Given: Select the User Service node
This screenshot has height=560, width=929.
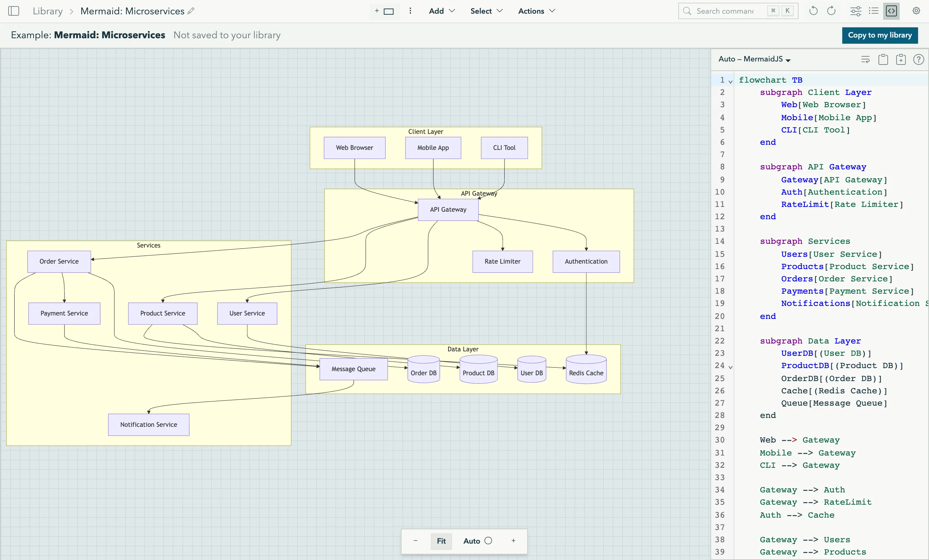Looking at the screenshot, I should coord(247,313).
